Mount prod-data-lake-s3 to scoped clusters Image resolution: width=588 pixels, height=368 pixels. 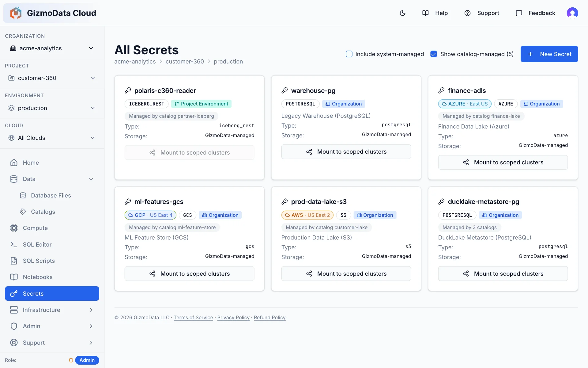346,274
